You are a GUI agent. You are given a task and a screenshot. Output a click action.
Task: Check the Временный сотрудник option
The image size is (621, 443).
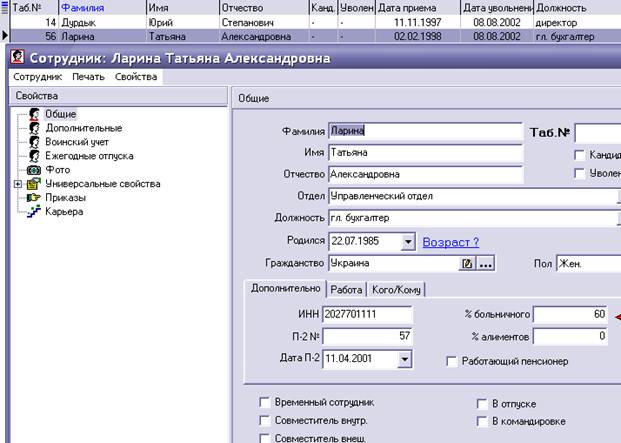tap(264, 403)
